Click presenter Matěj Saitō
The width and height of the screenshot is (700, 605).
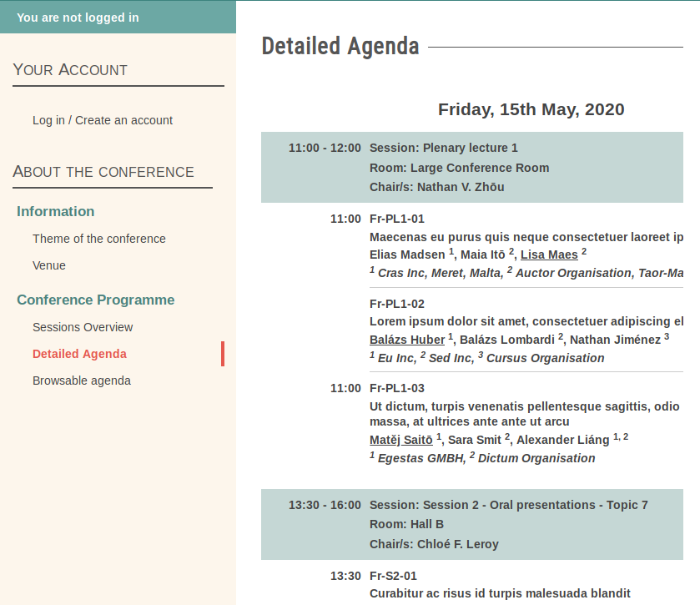tap(400, 440)
